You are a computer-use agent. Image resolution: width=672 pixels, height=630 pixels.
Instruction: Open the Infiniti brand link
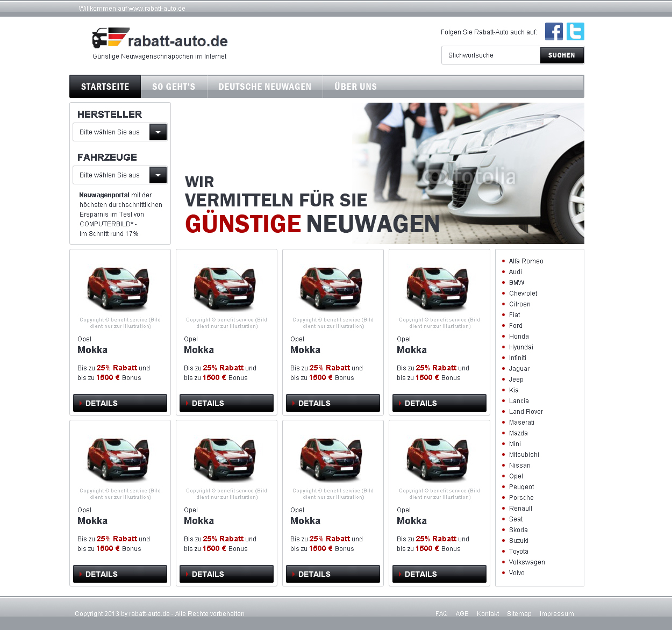[518, 358]
